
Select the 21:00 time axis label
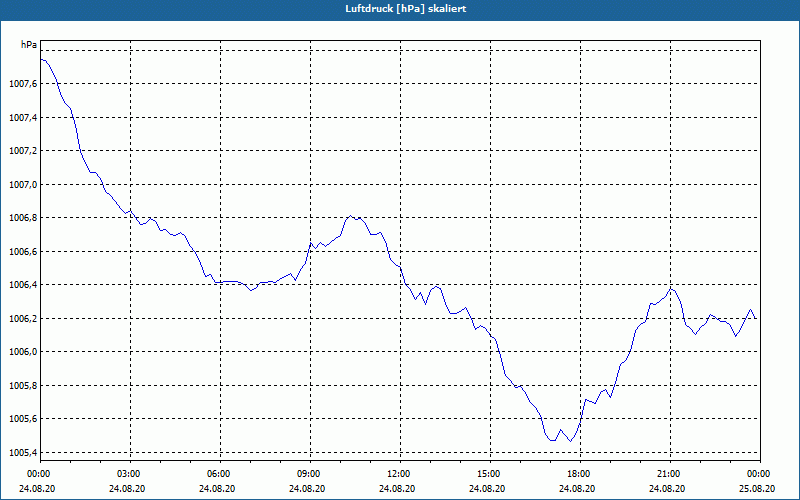[670, 474]
